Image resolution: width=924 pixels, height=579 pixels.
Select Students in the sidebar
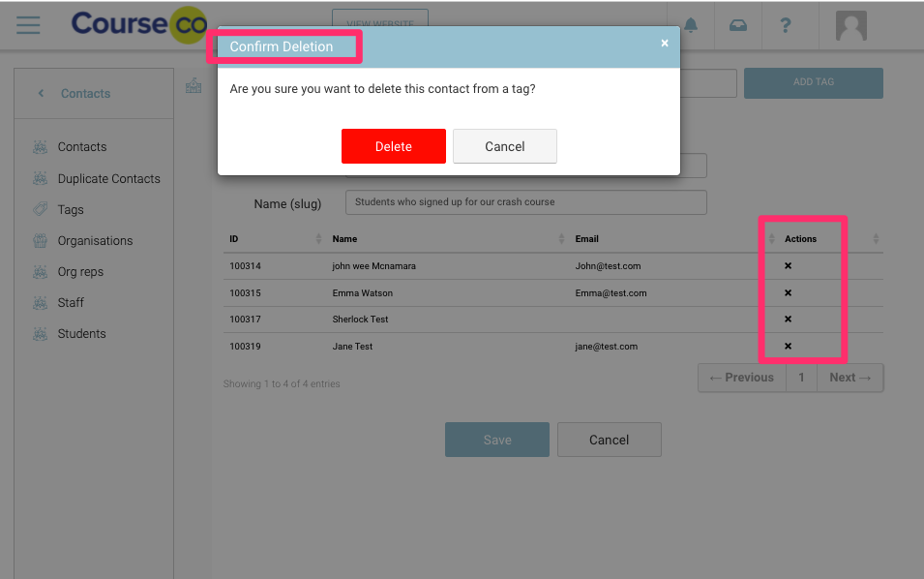81,333
